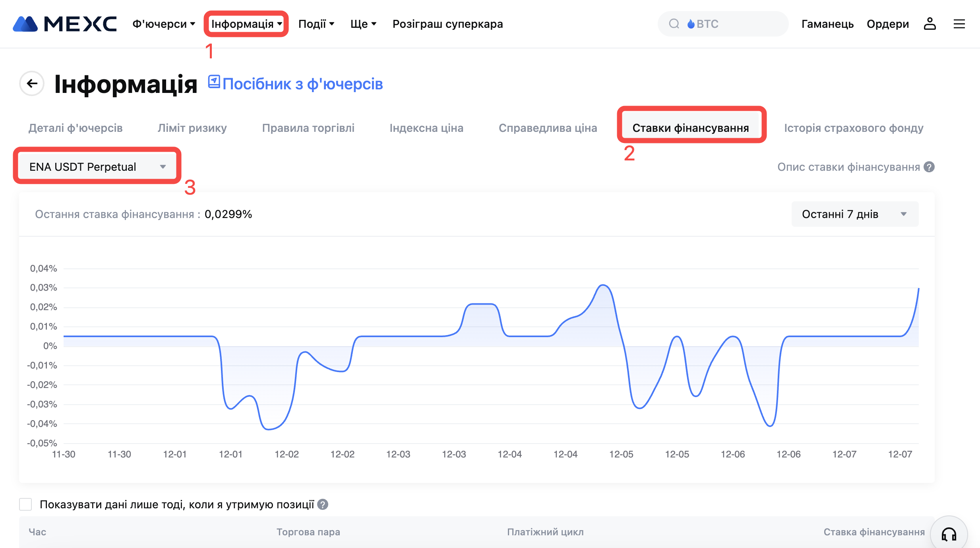Click the Ордери link
The image size is (980, 548).
[x=887, y=24]
